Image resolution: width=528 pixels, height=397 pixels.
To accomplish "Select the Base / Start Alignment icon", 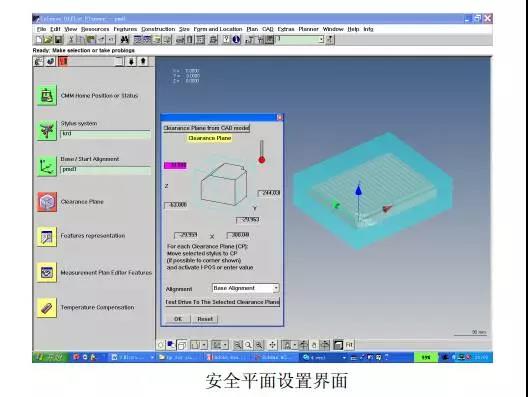I will (47, 166).
